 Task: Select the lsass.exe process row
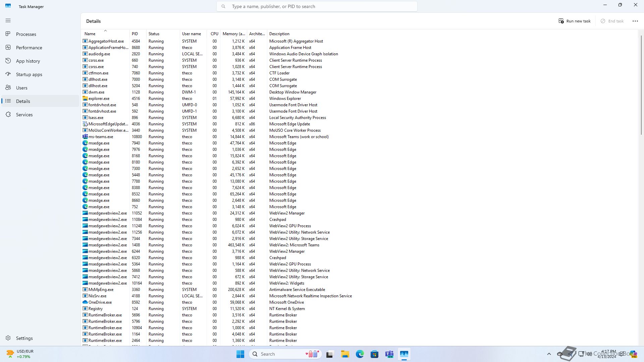[x=359, y=118]
